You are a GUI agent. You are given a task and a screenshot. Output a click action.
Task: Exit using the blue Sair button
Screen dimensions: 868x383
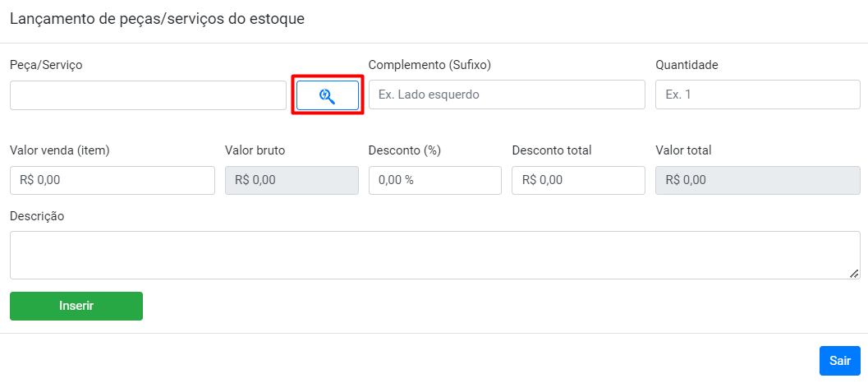click(x=839, y=361)
